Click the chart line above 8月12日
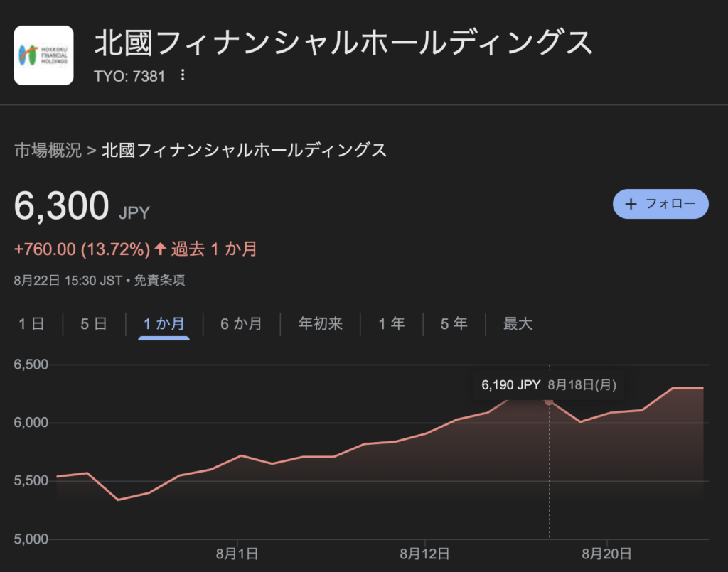This screenshot has width=728, height=572. pos(425,433)
